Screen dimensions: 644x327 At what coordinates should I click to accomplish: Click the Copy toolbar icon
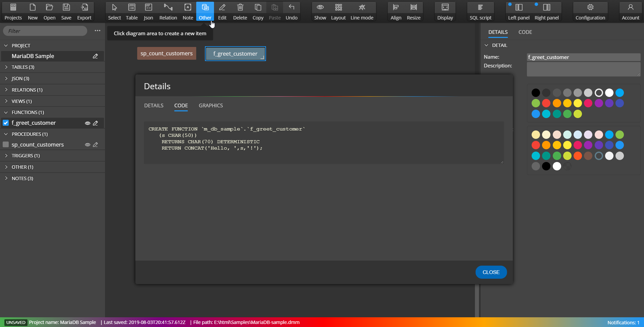tap(258, 12)
